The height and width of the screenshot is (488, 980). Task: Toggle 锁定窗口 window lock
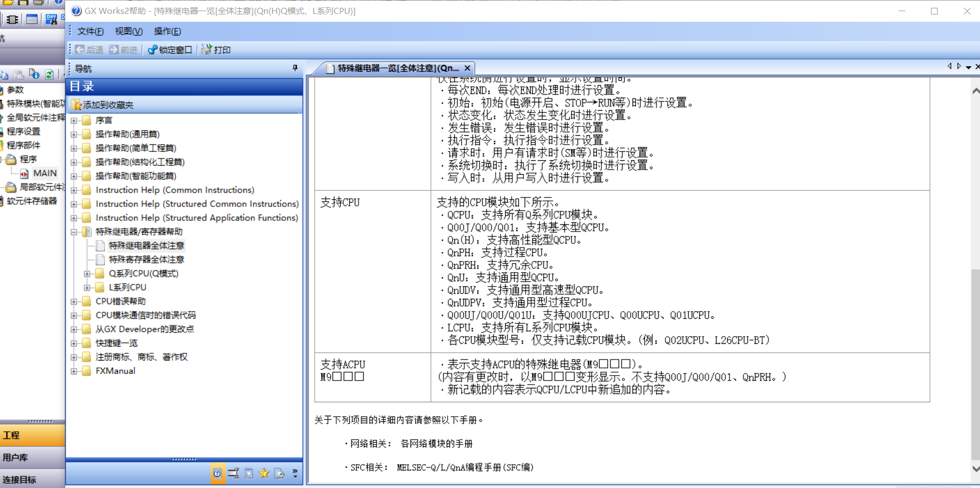coord(170,50)
